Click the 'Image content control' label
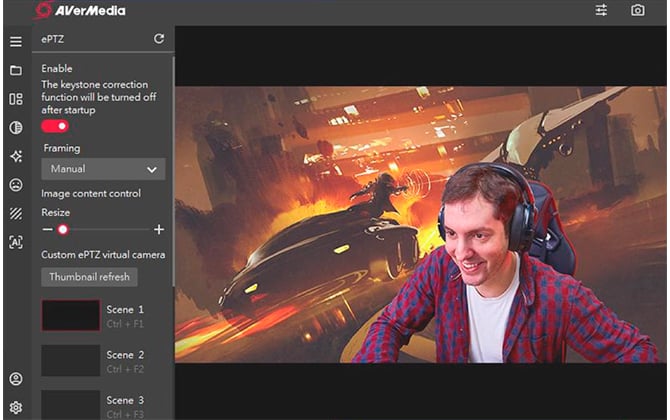Image resolution: width=670 pixels, height=420 pixels. click(91, 194)
